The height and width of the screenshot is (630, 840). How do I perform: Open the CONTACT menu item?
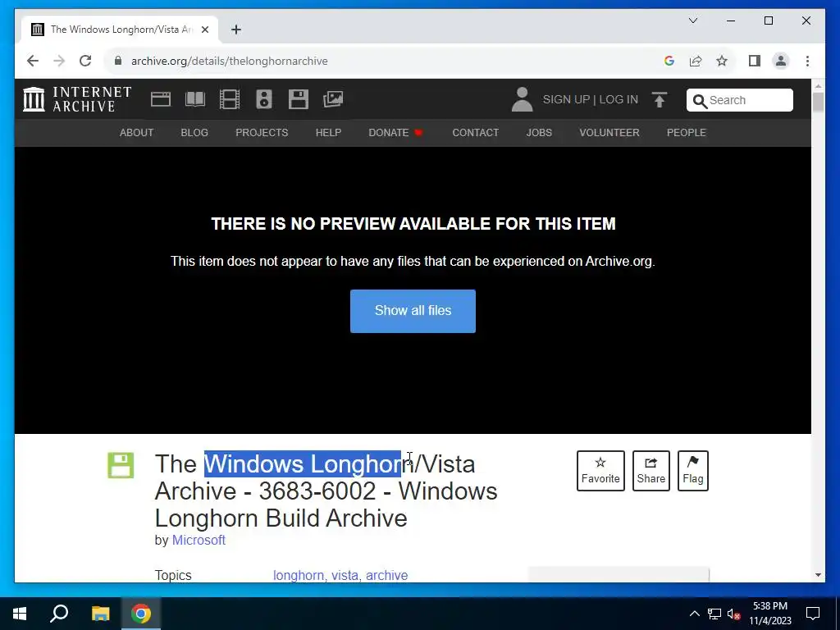click(x=476, y=133)
